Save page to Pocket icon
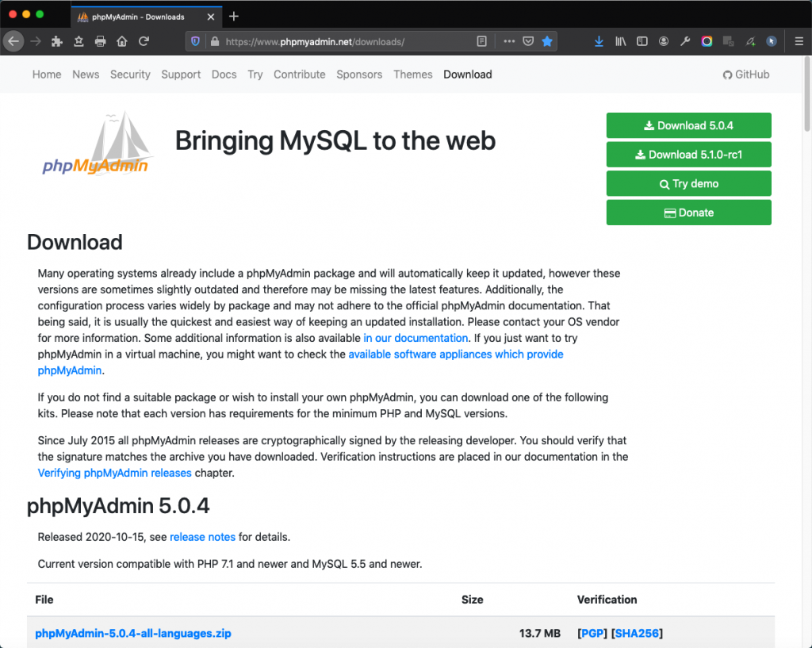This screenshot has height=648, width=812. (528, 41)
